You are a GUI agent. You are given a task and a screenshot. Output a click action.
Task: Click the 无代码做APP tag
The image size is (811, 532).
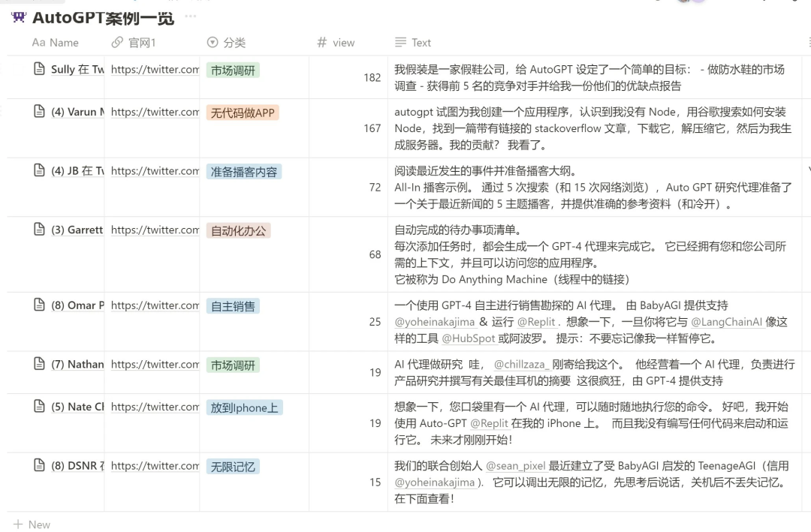tap(243, 113)
